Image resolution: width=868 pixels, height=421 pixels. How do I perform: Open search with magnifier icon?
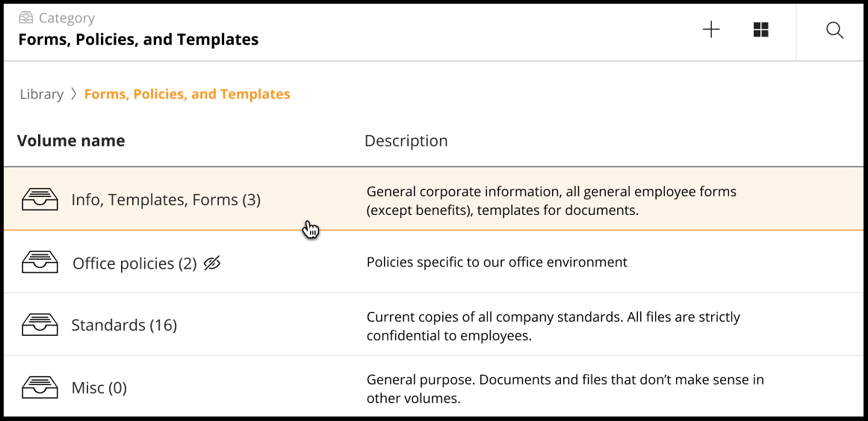pyautogui.click(x=834, y=30)
